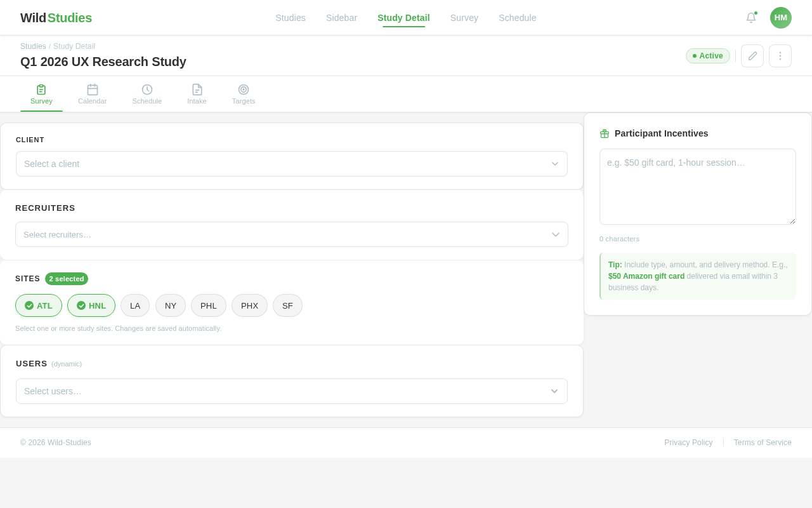812x508 pixels.
Task: Open the three-dot overflow menu
Action: pos(780,56)
